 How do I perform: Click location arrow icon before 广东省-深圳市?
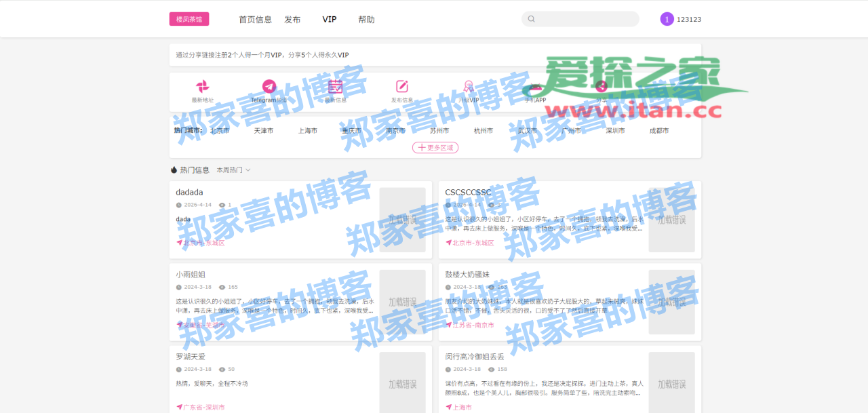click(x=180, y=407)
